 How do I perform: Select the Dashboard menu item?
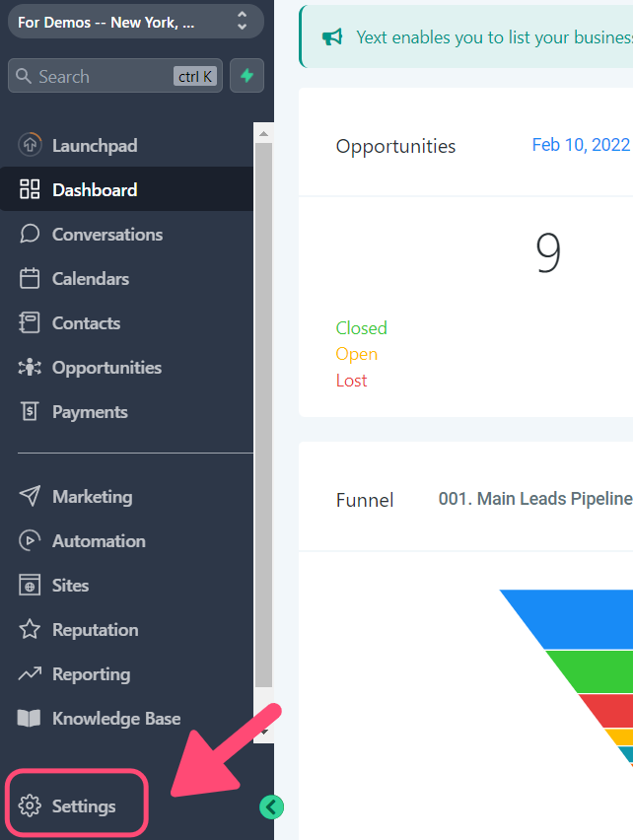[x=126, y=189]
